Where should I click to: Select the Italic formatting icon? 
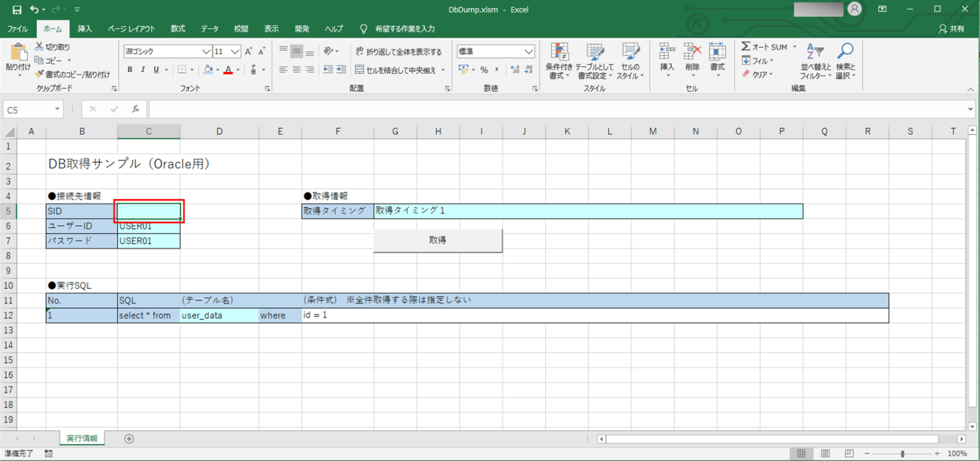(142, 70)
